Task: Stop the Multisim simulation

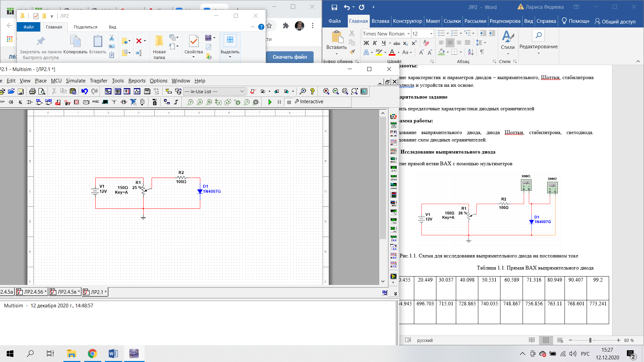Action: (289, 102)
